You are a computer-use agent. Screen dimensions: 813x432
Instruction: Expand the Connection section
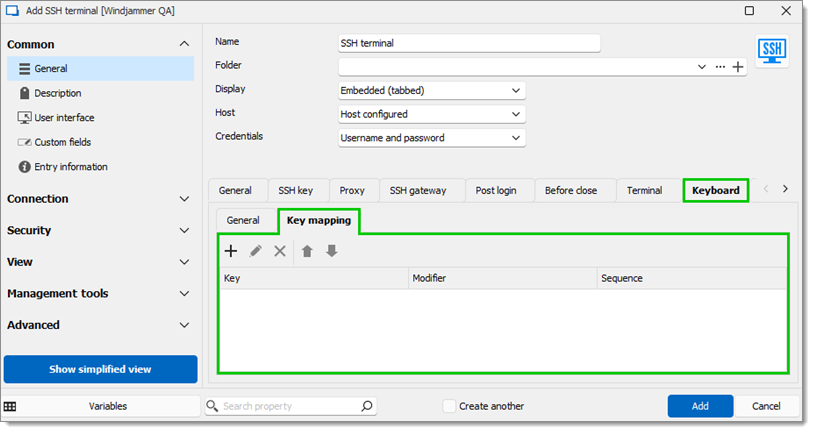(99, 199)
